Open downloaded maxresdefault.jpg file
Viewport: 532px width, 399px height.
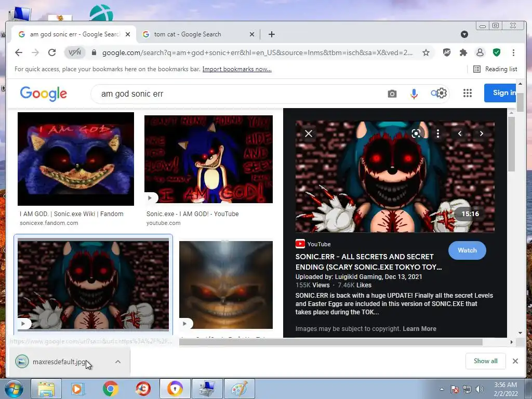click(x=59, y=362)
